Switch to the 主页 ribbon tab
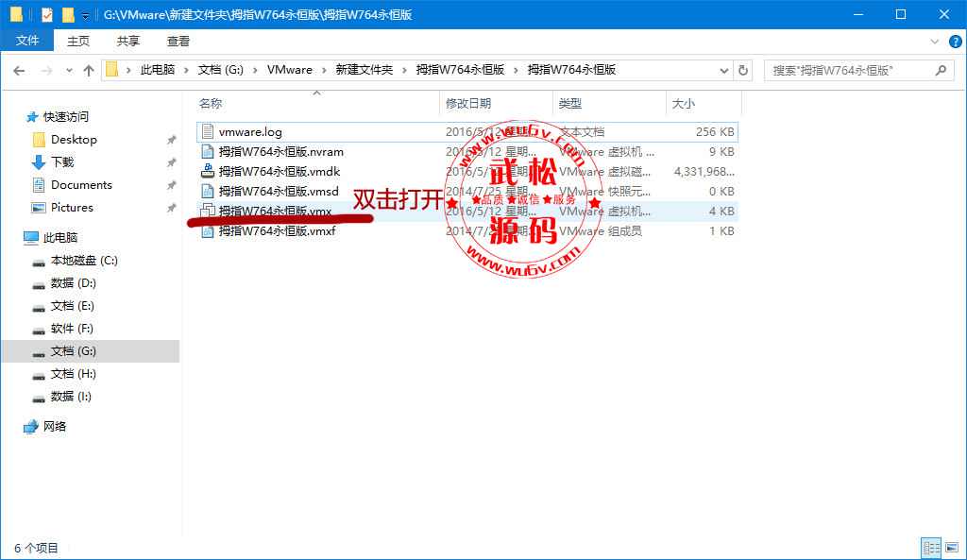The width and height of the screenshot is (967, 560). click(x=78, y=42)
